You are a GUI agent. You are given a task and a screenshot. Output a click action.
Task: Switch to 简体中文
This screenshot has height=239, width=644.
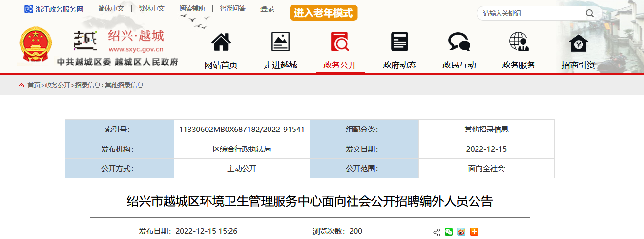point(111,9)
